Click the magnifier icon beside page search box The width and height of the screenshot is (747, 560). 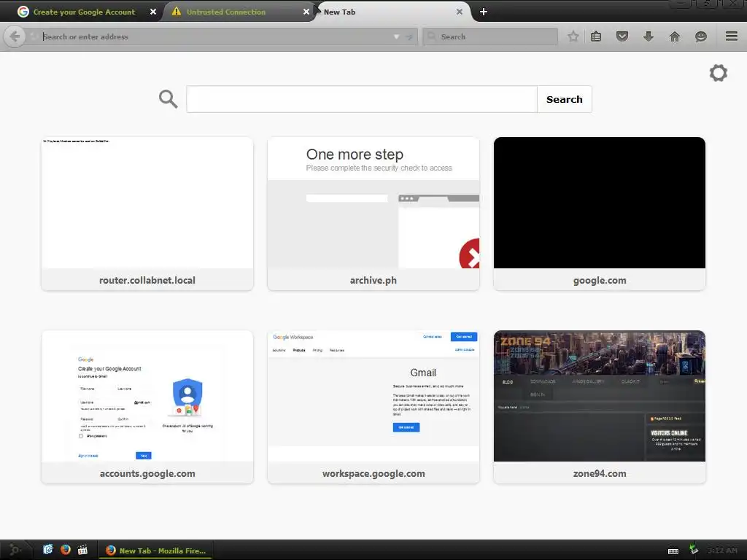pyautogui.click(x=169, y=99)
